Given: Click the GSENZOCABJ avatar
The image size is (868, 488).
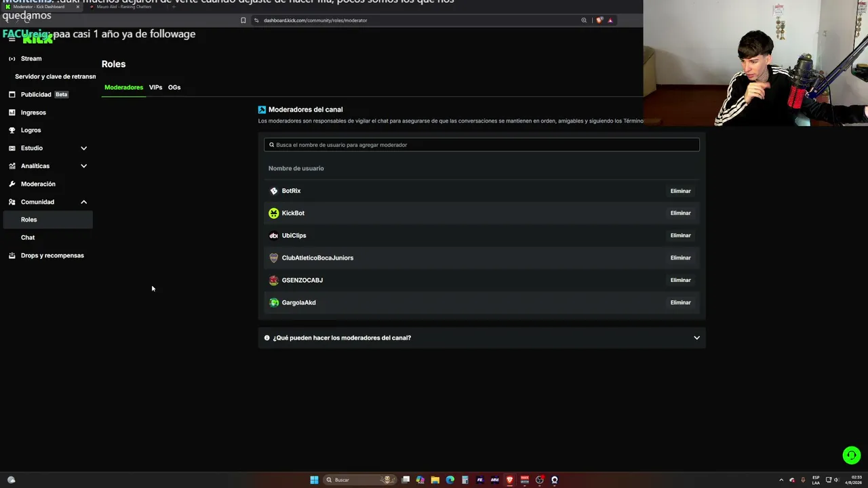Looking at the screenshot, I should [x=274, y=281].
